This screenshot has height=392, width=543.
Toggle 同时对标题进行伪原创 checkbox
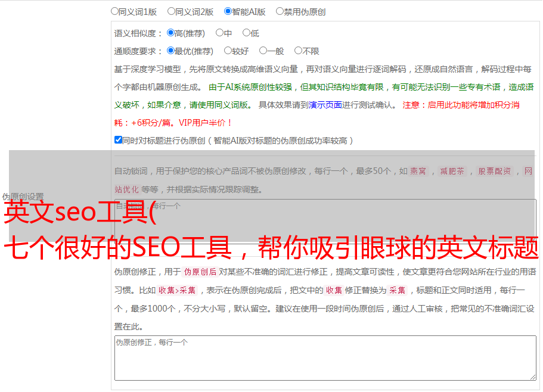(118, 140)
